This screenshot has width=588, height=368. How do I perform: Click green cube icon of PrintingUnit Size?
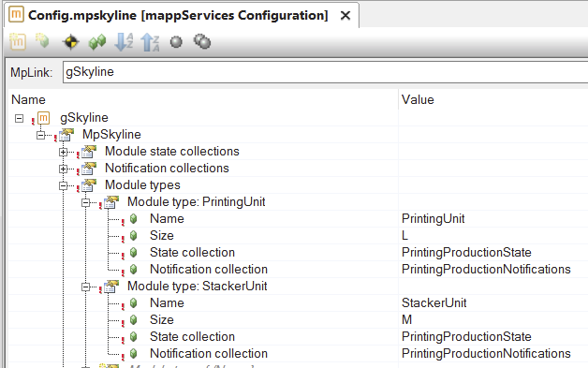pyautogui.click(x=134, y=236)
